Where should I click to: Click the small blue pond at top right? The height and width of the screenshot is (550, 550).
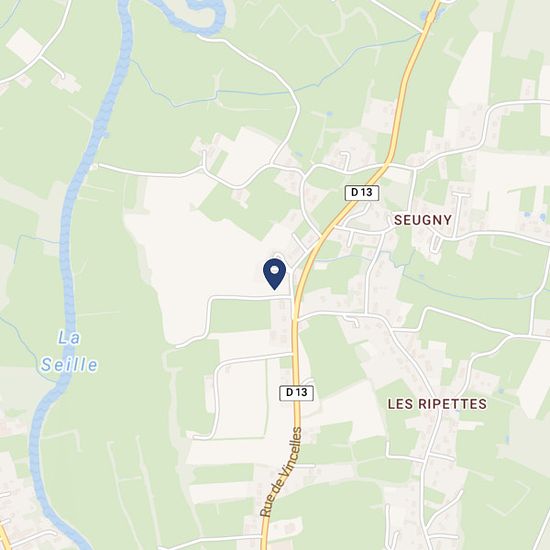(x=430, y=14)
